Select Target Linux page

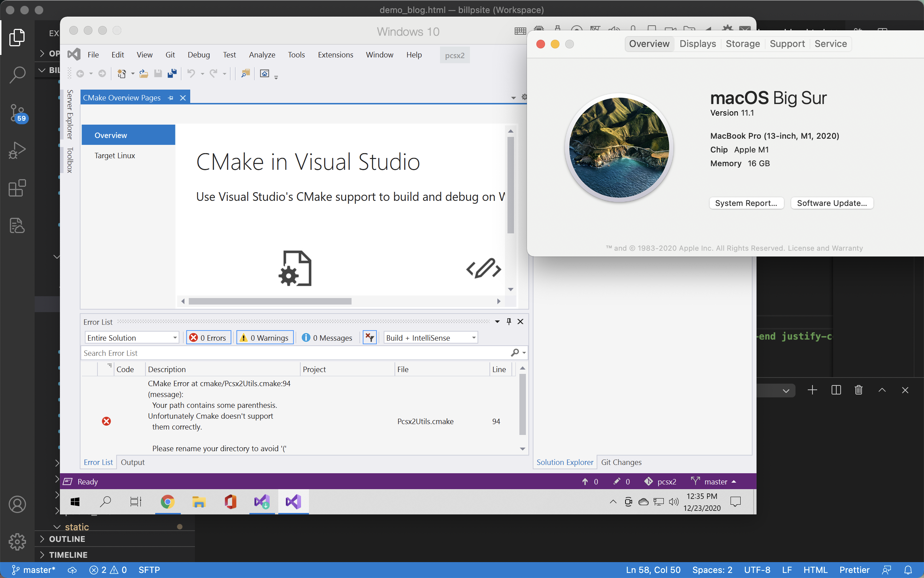[114, 156]
